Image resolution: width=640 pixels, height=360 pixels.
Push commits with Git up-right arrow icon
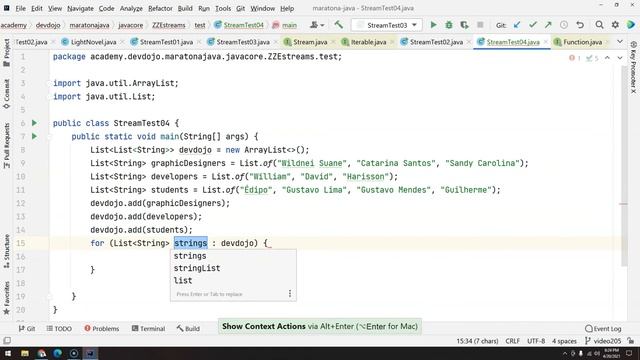[548, 25]
